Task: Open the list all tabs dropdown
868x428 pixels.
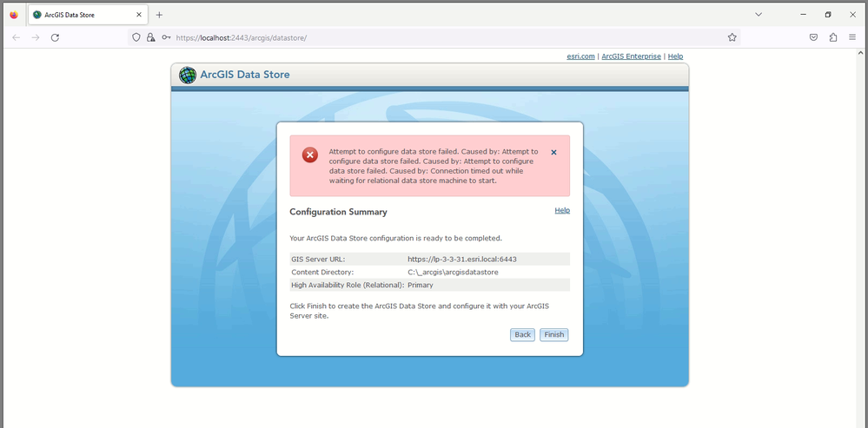Action: (x=759, y=15)
